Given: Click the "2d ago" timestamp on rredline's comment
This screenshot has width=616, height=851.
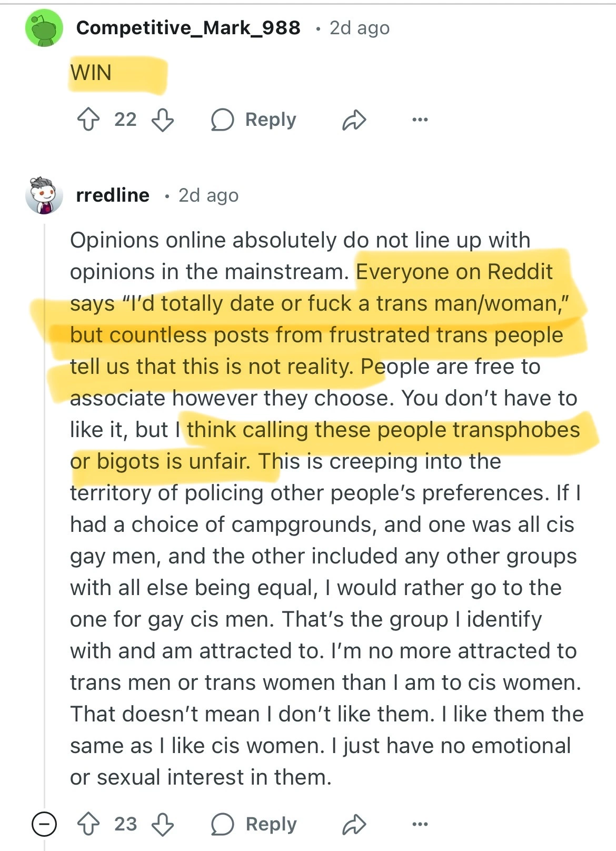Looking at the screenshot, I should click(x=208, y=195).
